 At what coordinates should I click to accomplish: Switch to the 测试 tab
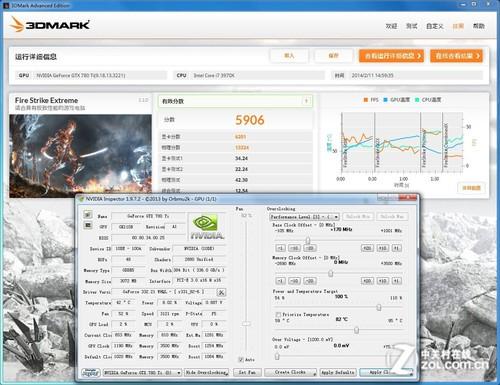coord(412,26)
